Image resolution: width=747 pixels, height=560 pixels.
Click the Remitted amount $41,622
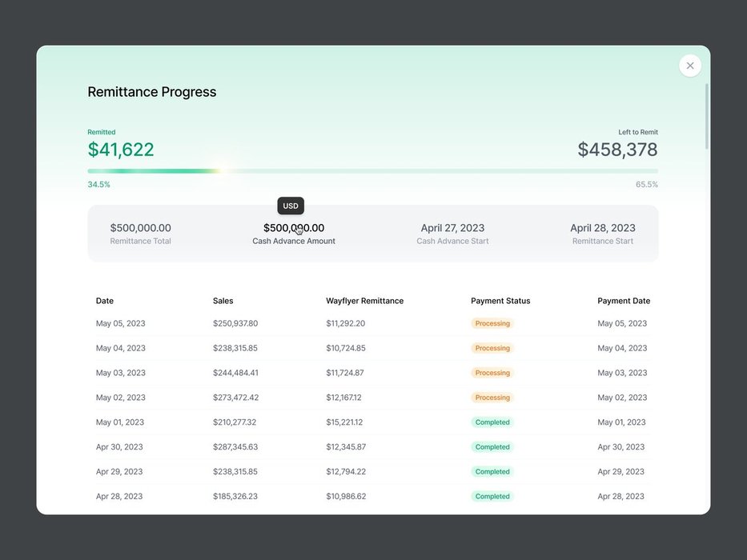point(121,150)
